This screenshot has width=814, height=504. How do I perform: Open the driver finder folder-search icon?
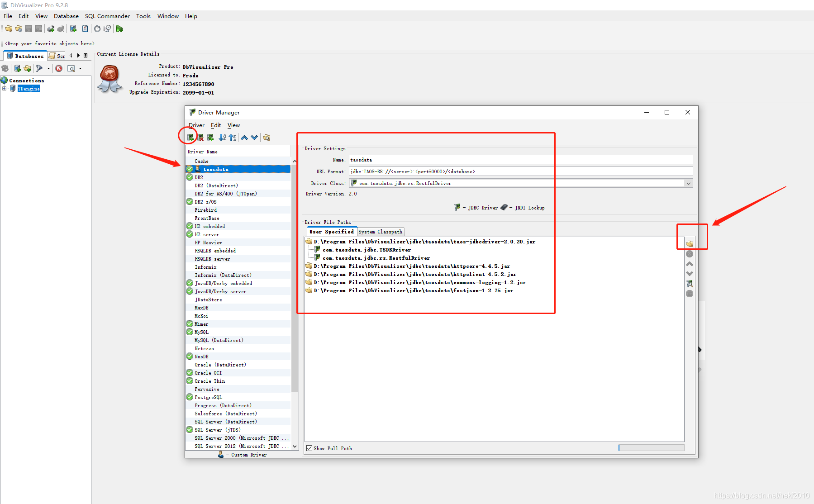pyautogui.click(x=267, y=138)
